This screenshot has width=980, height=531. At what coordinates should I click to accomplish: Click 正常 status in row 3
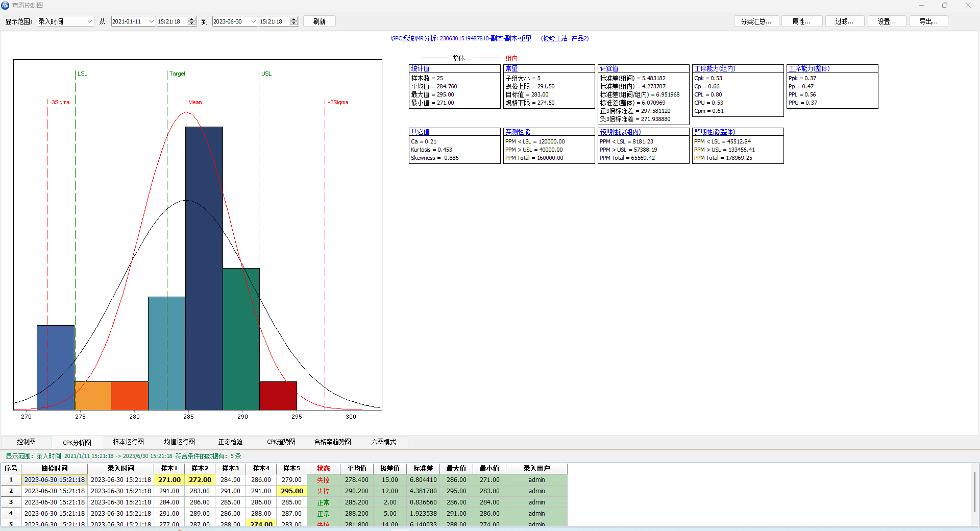point(323,502)
